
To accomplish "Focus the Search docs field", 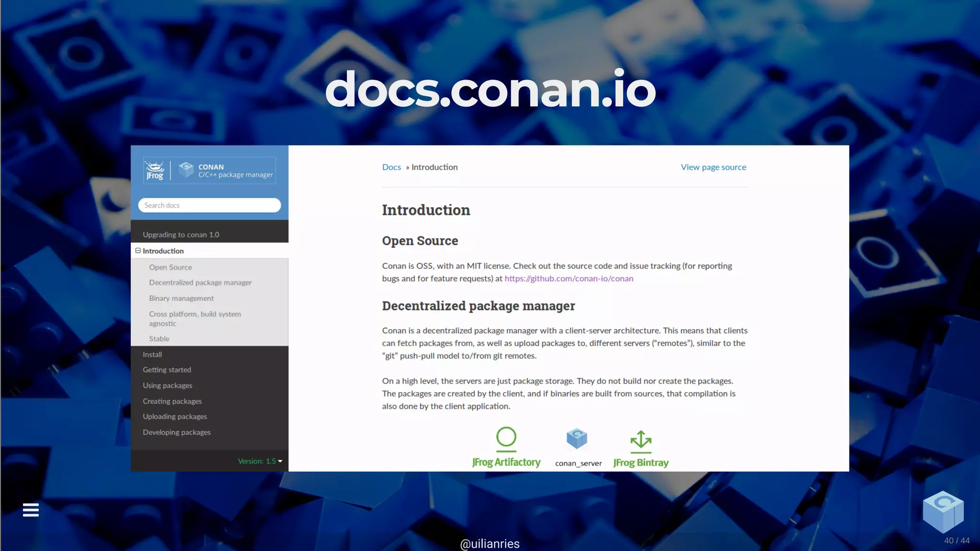I will point(210,205).
